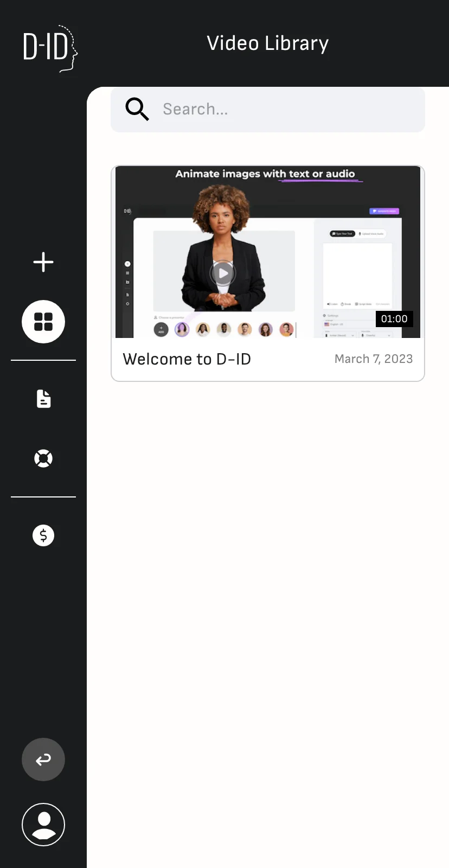Open the documentation page icon
This screenshot has width=449, height=868.
click(x=43, y=399)
